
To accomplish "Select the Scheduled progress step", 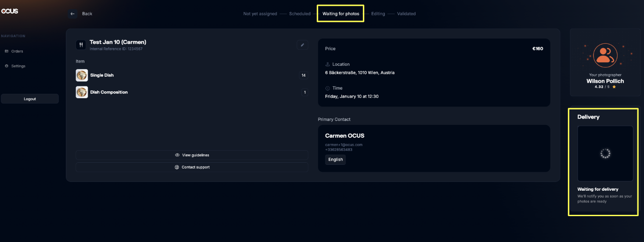I will pos(300,14).
